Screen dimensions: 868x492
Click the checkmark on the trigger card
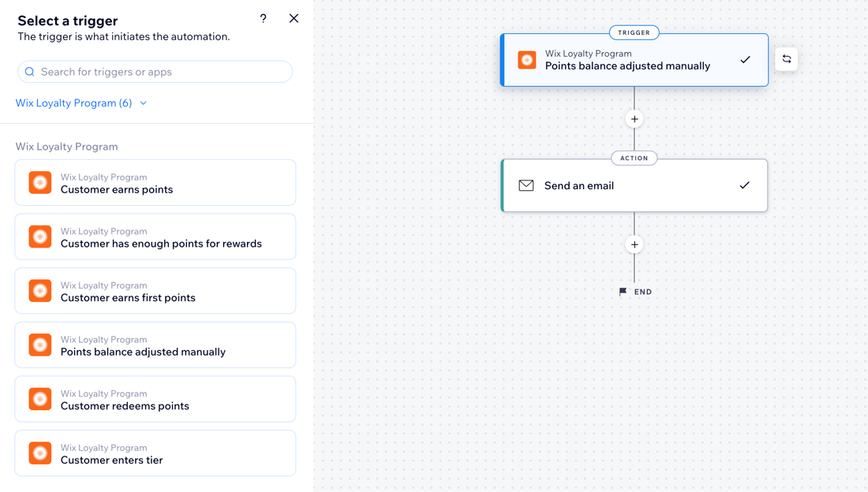pos(745,60)
